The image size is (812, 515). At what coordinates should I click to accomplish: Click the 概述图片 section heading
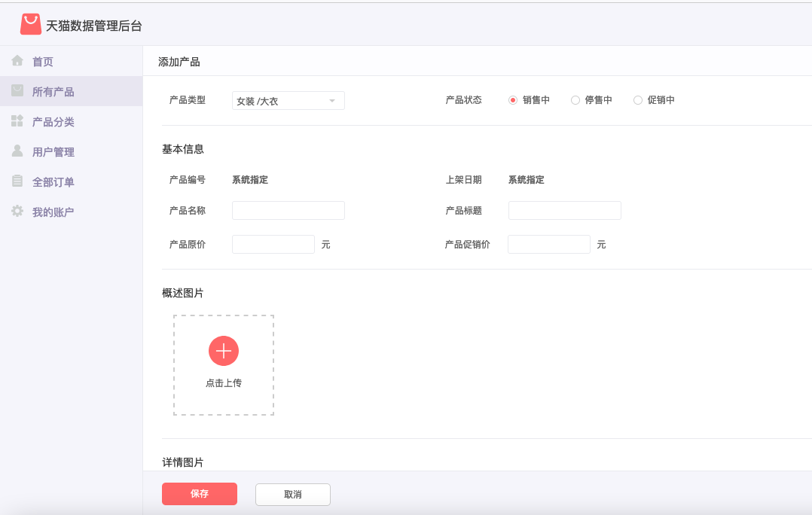pyautogui.click(x=183, y=293)
